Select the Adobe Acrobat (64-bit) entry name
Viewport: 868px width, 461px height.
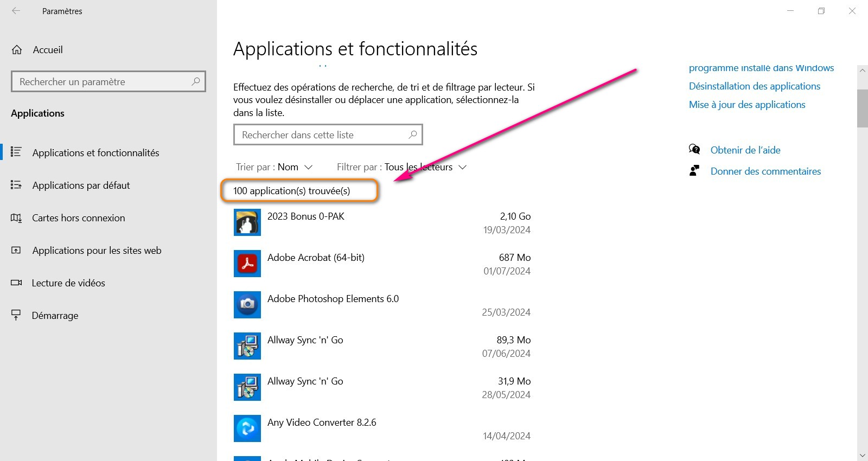point(316,258)
